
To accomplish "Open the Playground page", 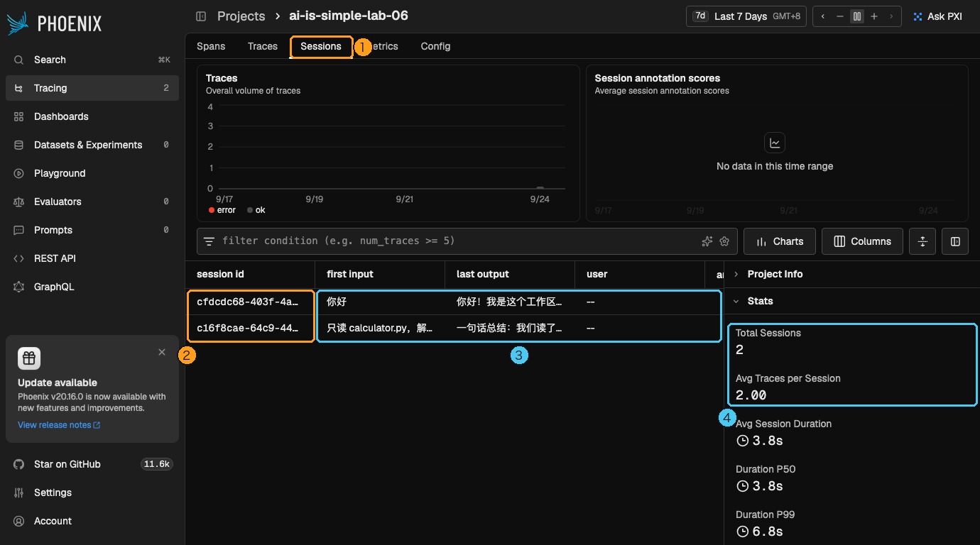I will tap(92, 173).
